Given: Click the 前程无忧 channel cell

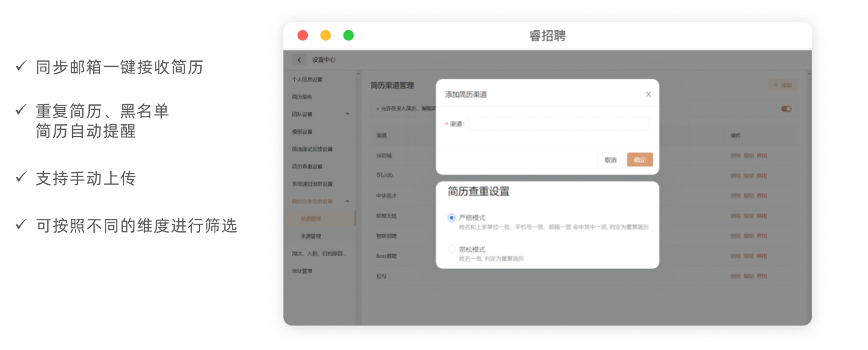Looking at the screenshot, I should coord(386,215).
